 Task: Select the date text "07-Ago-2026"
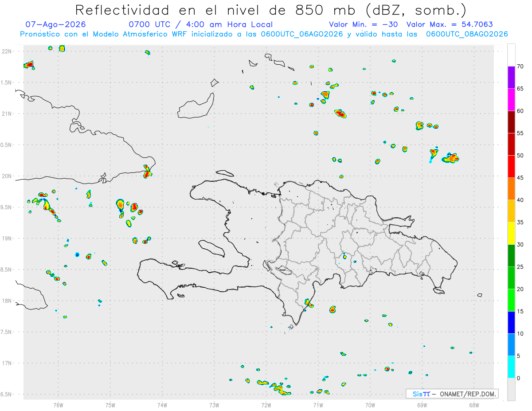pos(55,24)
